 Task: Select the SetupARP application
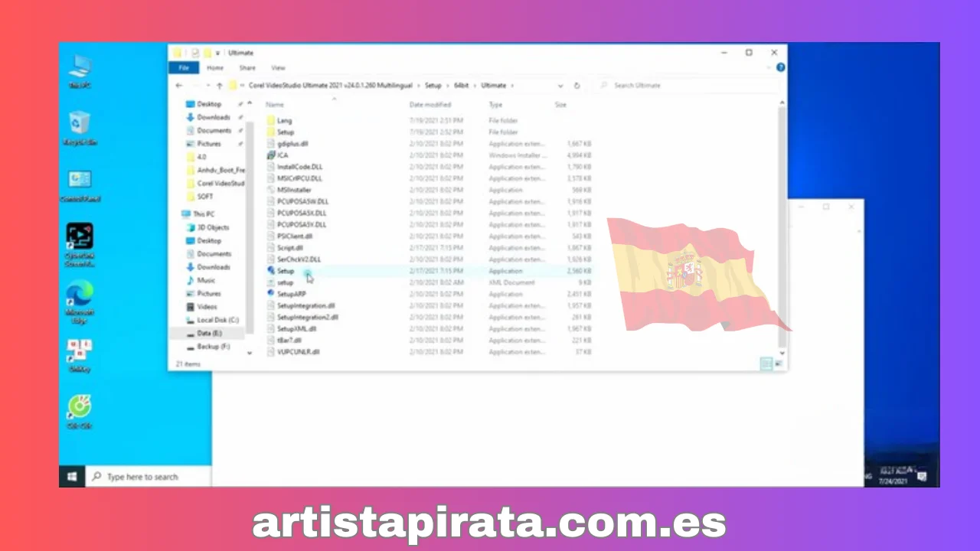click(x=291, y=294)
